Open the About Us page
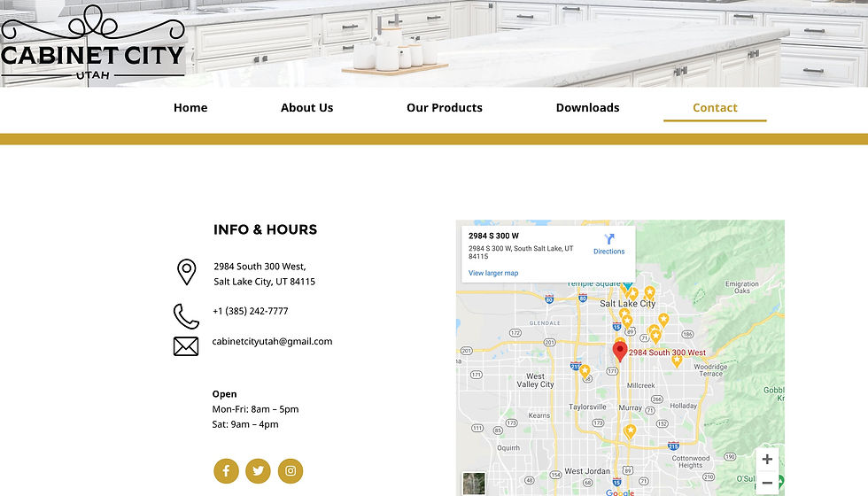 306,107
